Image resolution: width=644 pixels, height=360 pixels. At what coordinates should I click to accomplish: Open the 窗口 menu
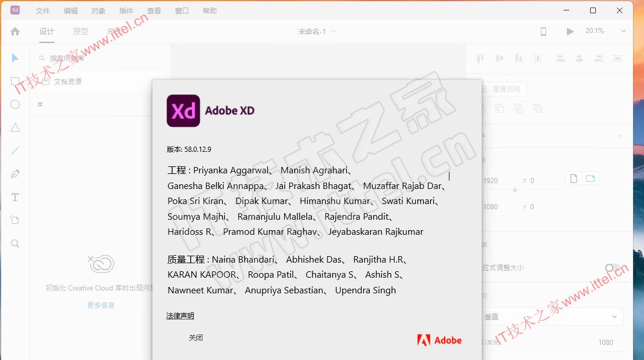click(x=182, y=10)
